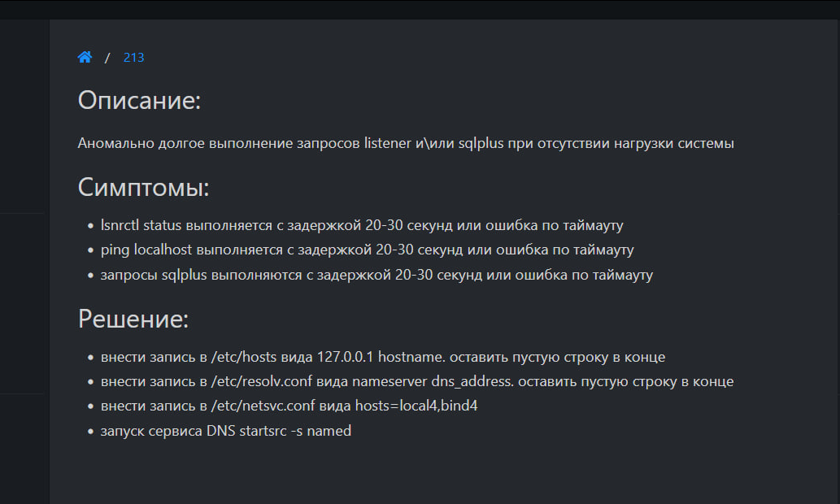
Task: Click the Описание heading
Action: (x=139, y=102)
